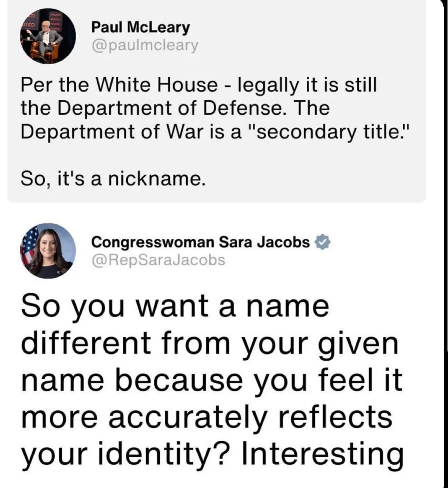Click the American flag in Jacobs' avatar
Image resolution: width=448 pixels, height=488 pixels.
(x=29, y=245)
